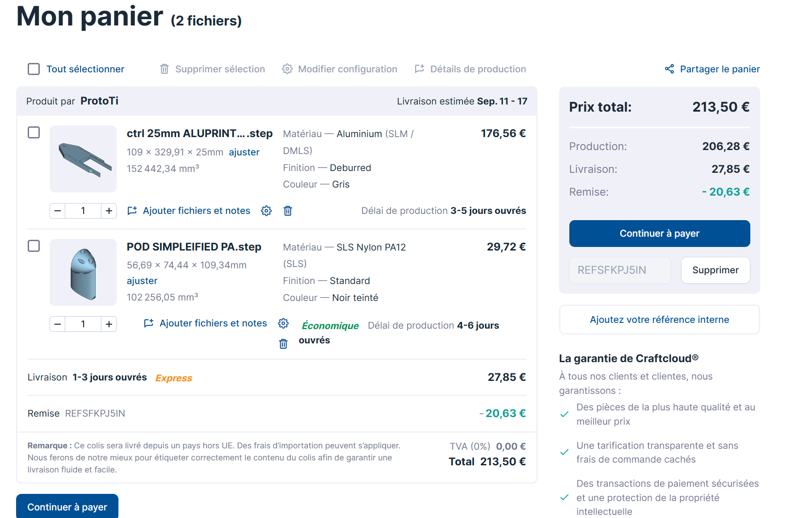This screenshot has width=812, height=518.
Task: Click the Supprimer sélection trash icon in toolbar
Action: [x=164, y=69]
